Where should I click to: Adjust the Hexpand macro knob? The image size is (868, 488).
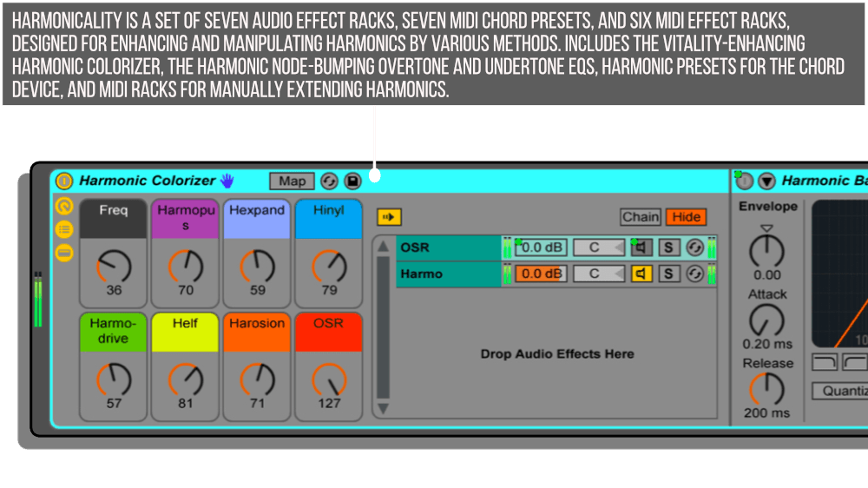258,267
